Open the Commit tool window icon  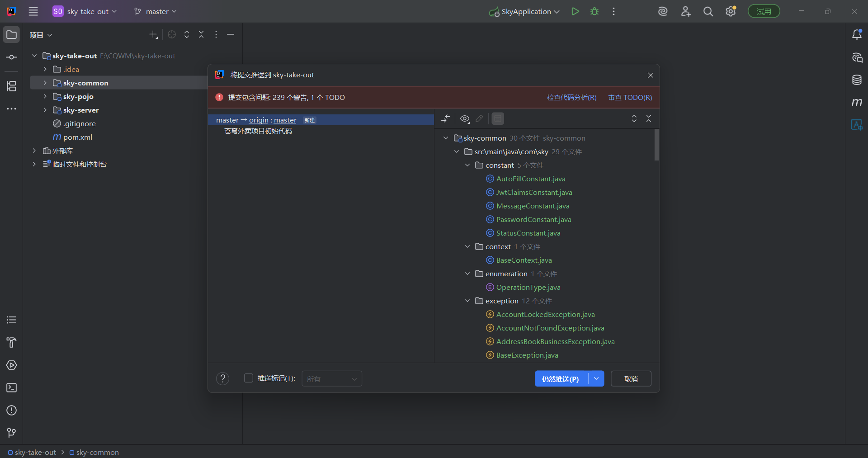(x=12, y=57)
